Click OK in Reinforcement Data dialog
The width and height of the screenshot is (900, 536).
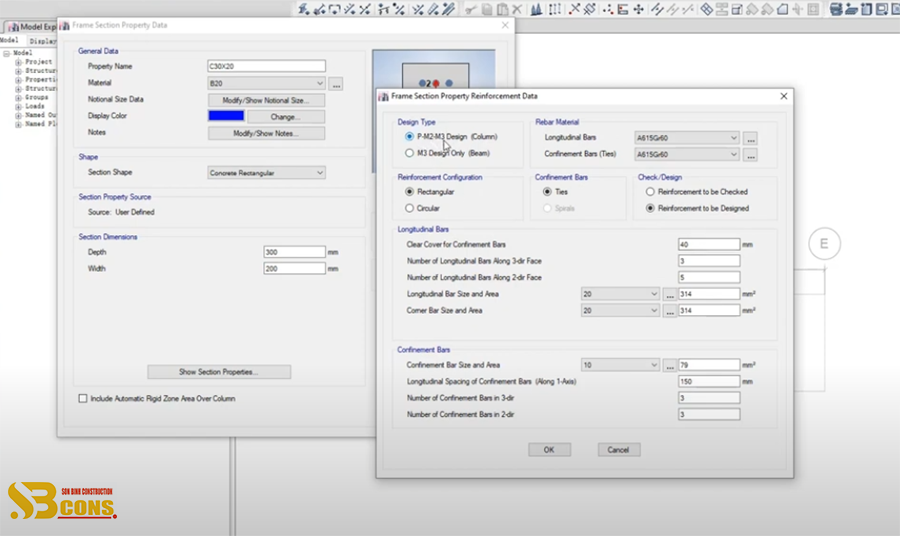[549, 450]
